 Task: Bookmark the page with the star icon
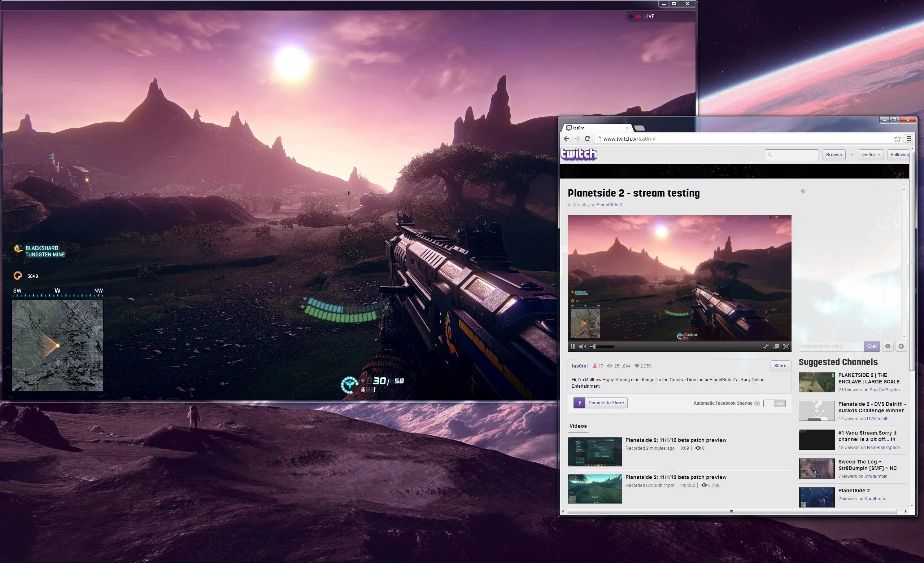click(897, 139)
